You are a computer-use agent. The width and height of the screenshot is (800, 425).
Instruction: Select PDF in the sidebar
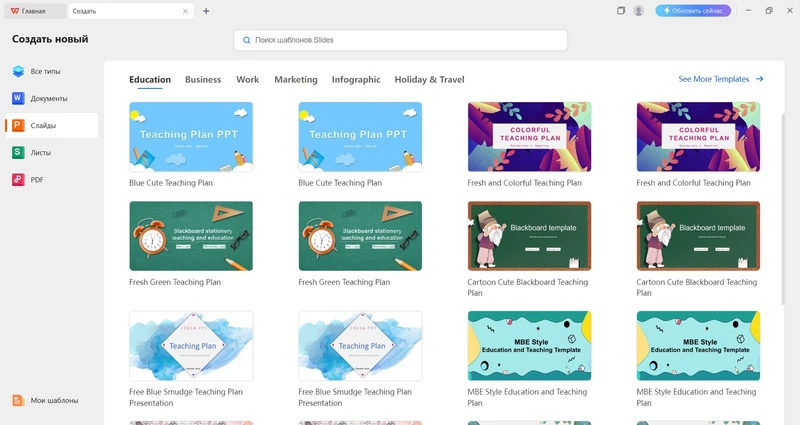[x=52, y=180]
